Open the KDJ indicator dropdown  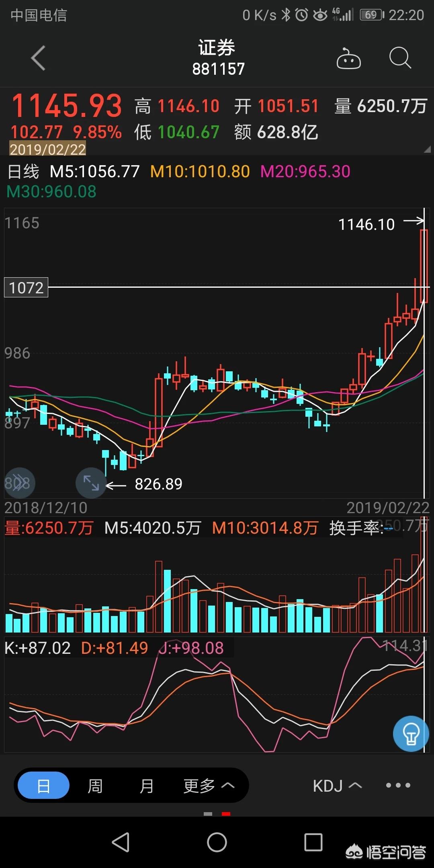pyautogui.click(x=337, y=785)
